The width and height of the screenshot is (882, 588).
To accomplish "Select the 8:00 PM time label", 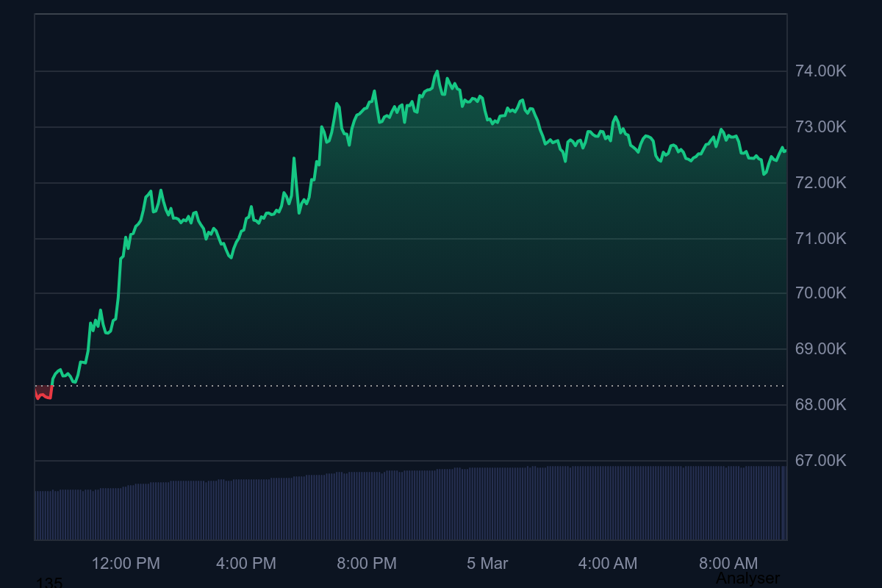I will point(367,564).
